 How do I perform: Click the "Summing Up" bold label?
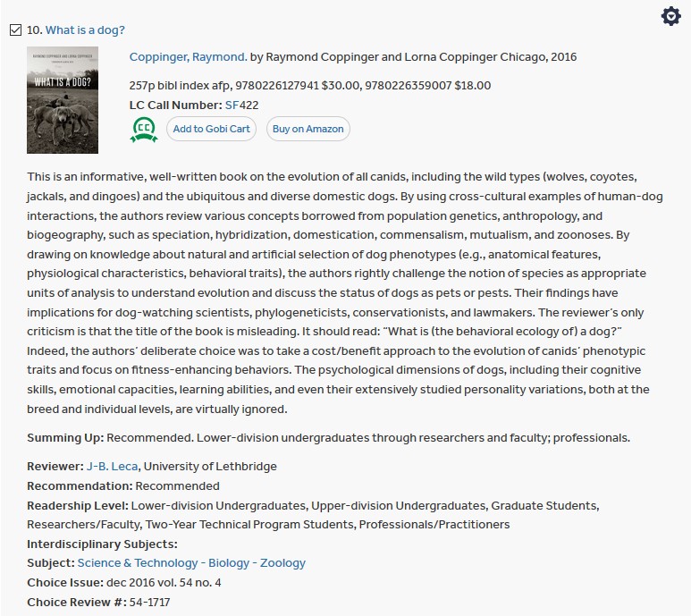65,438
